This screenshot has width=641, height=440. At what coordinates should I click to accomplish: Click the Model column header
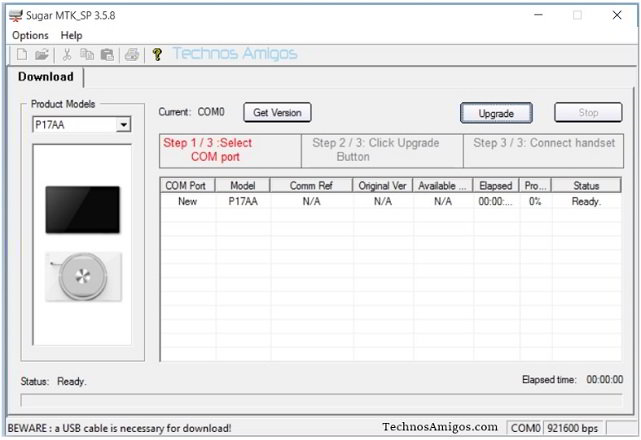pyautogui.click(x=242, y=186)
